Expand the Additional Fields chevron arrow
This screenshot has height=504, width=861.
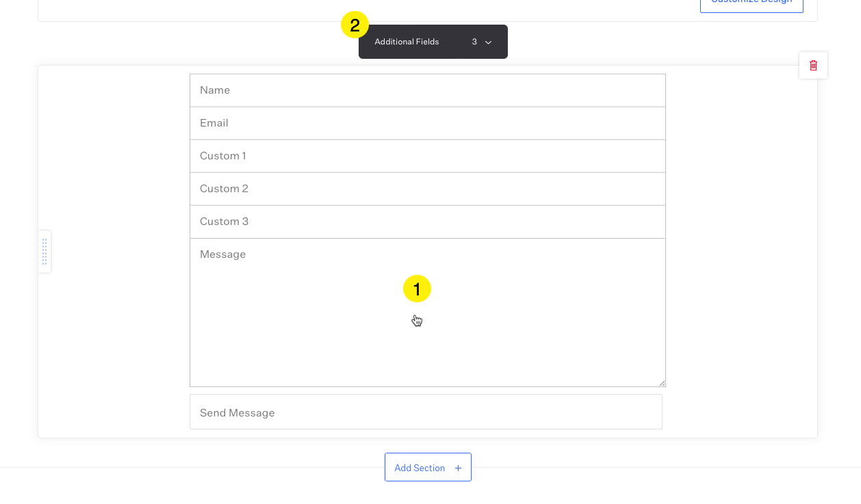(x=489, y=42)
